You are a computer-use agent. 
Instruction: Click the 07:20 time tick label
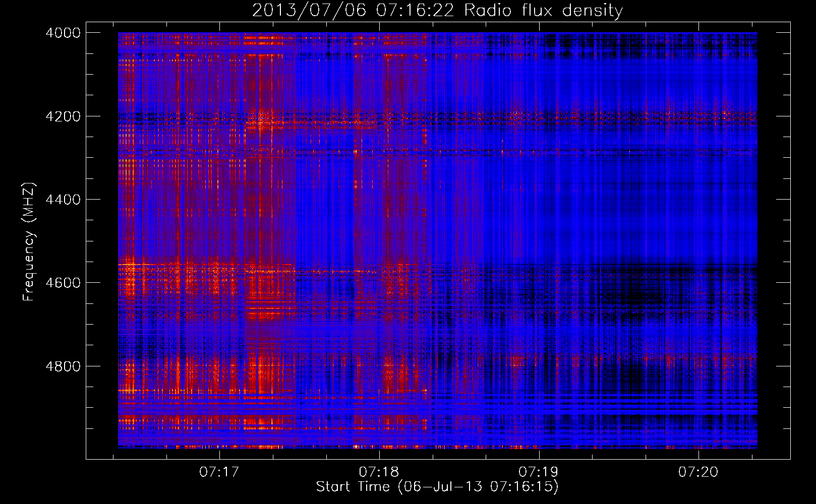point(698,472)
